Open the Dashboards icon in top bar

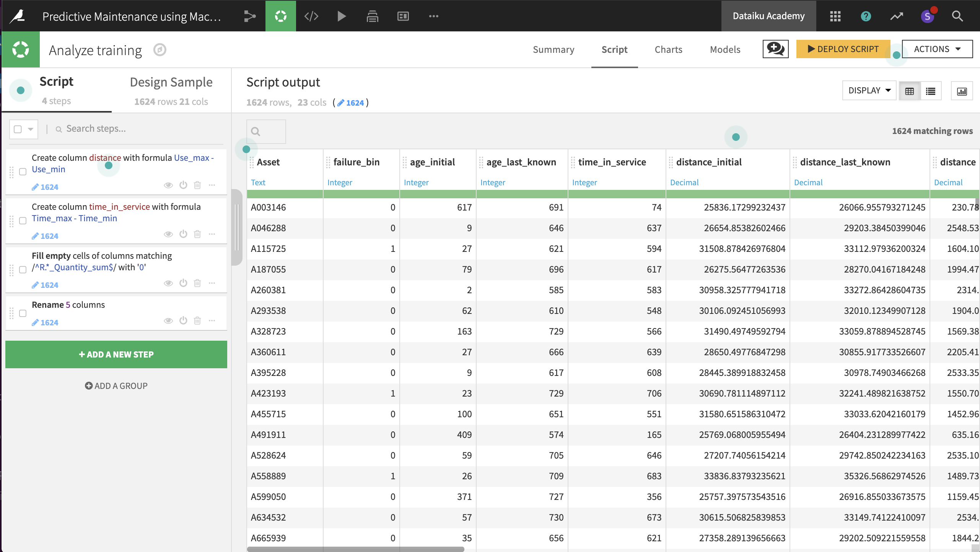pos(403,16)
